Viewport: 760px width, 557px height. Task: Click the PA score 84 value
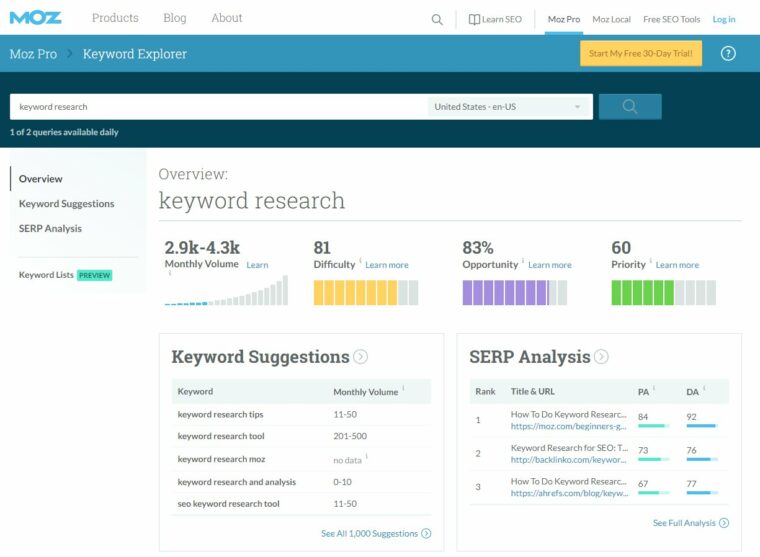(x=643, y=417)
